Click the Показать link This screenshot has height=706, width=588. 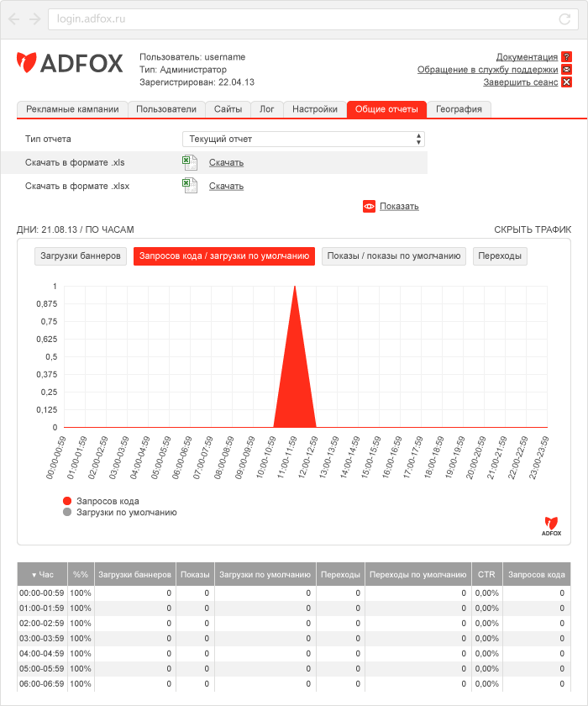[399, 206]
